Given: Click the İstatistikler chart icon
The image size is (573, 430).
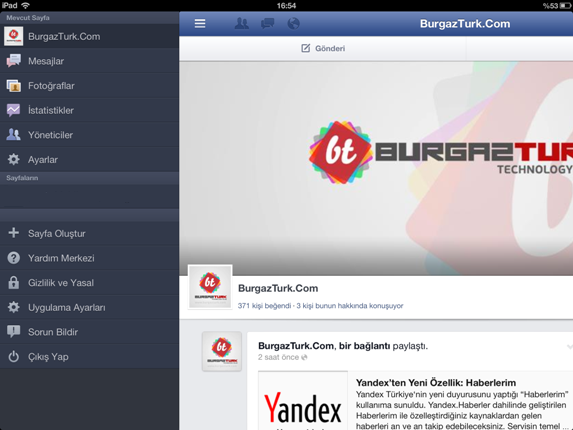Looking at the screenshot, I should [x=14, y=110].
